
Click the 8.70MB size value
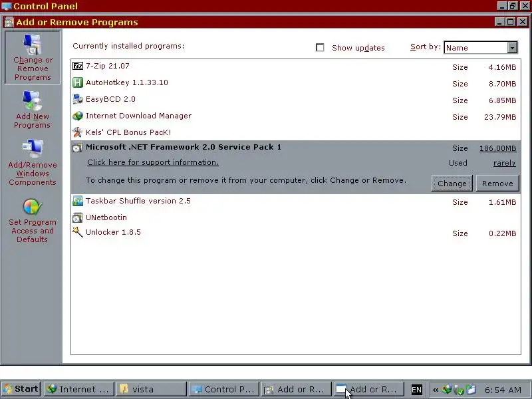[502, 84]
